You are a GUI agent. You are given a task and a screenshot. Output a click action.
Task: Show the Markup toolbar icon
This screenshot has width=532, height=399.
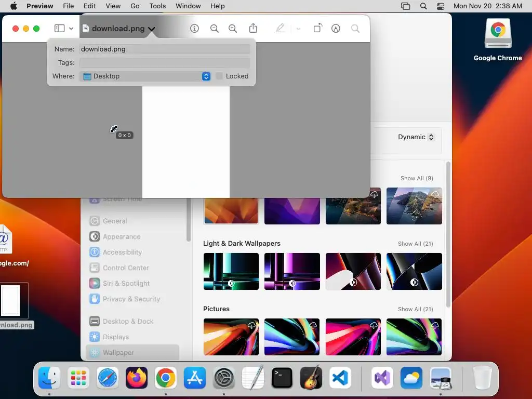336,29
